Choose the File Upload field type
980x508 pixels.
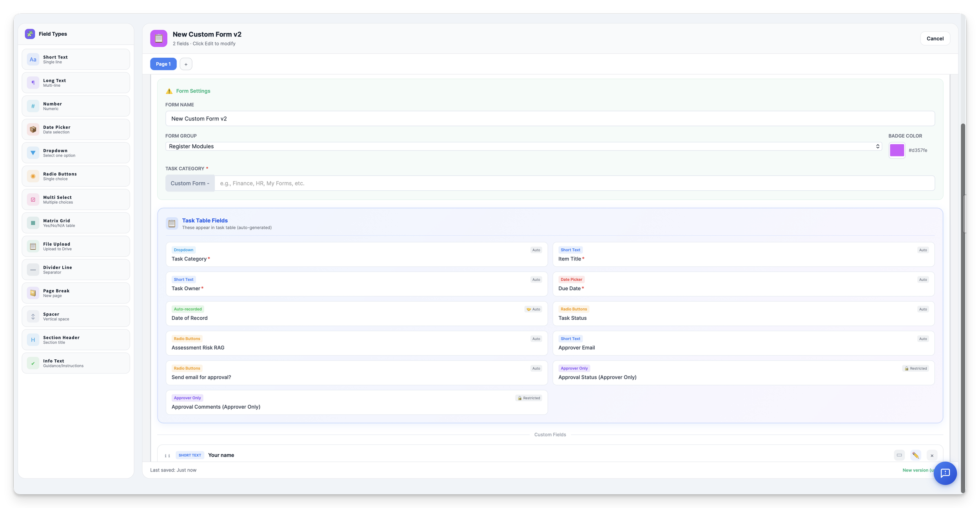point(76,246)
